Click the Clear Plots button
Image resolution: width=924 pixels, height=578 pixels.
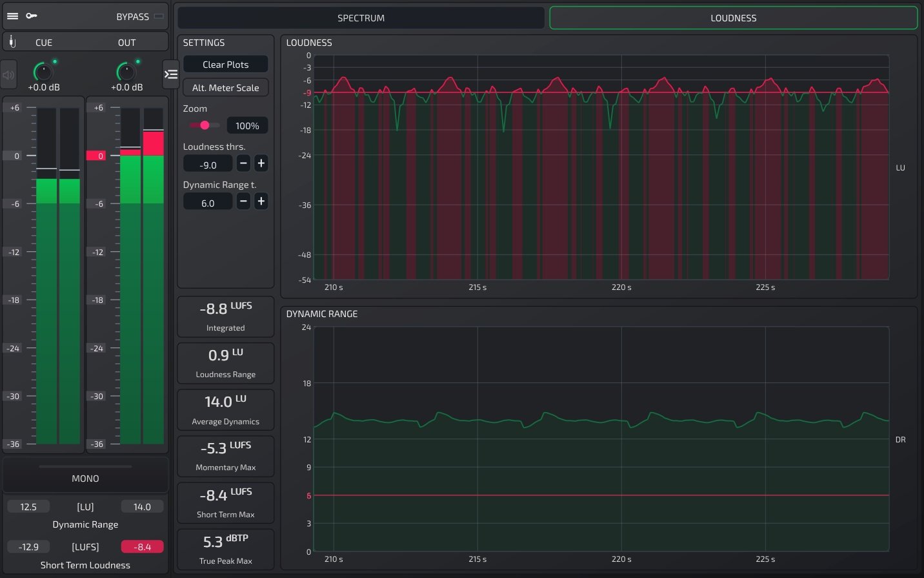[226, 65]
